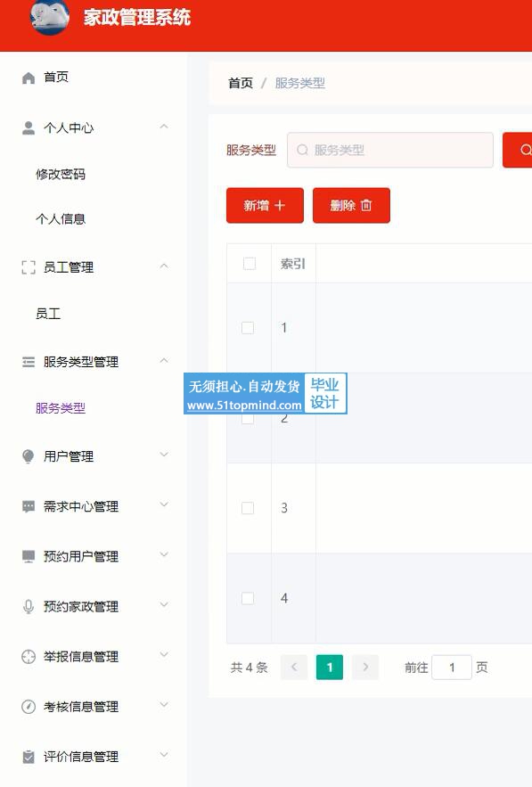Viewport: 532px width, 787px height.
Task: Open the 修改密码 menu item
Action: (61, 174)
